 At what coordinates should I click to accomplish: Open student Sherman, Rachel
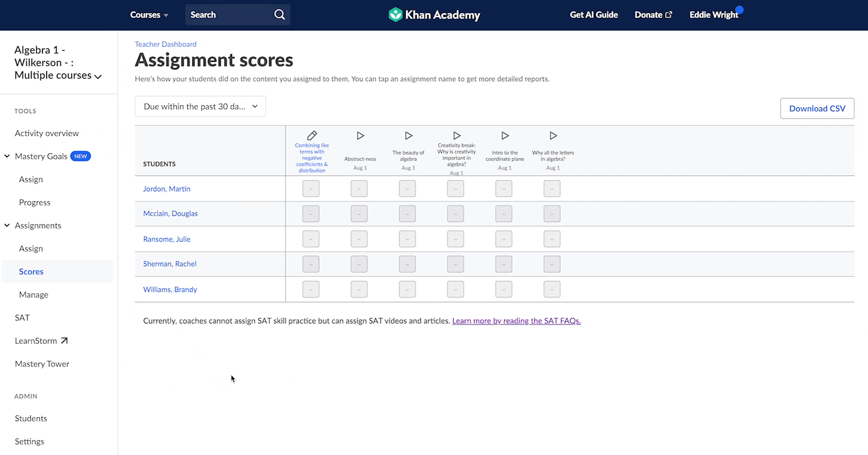point(170,264)
